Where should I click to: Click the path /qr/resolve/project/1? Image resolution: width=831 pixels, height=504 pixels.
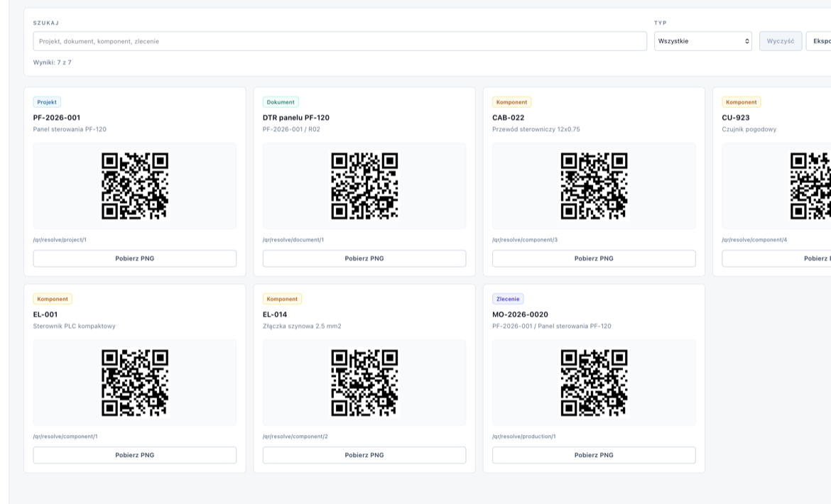60,240
